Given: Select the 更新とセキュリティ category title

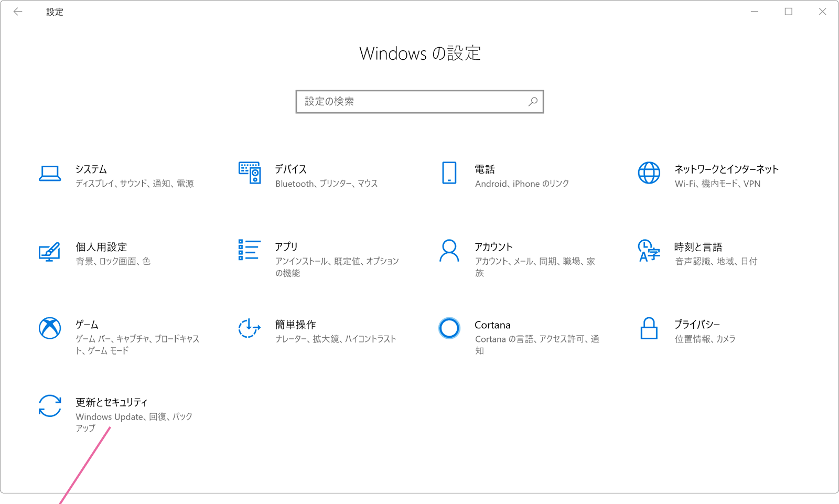Looking at the screenshot, I should (112, 402).
